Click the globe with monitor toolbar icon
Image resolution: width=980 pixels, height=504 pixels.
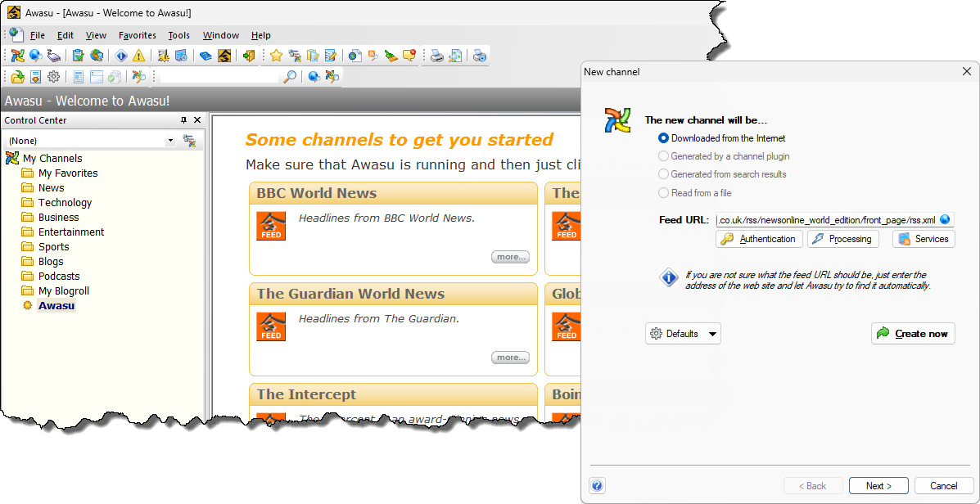tap(97, 56)
